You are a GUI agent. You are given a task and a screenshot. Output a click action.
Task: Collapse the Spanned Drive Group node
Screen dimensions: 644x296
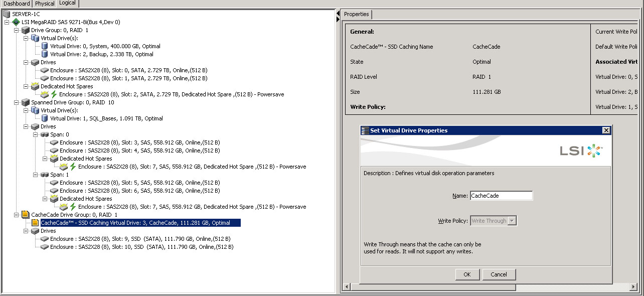pyautogui.click(x=17, y=102)
